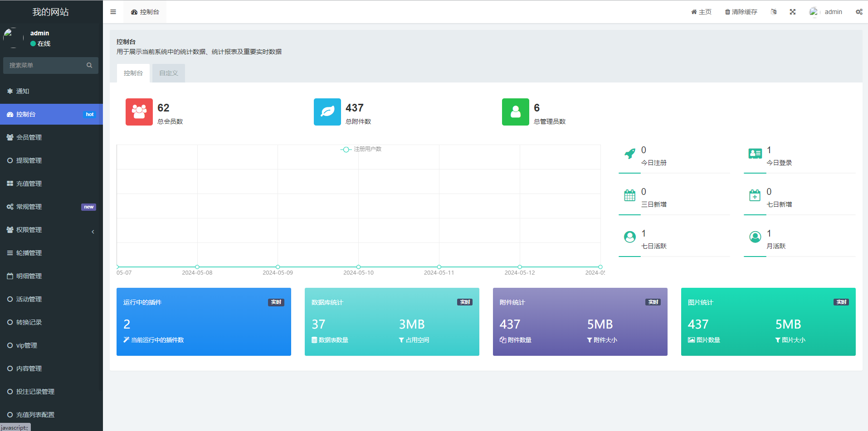
Task: Click the red total members icon
Action: pos(139,112)
